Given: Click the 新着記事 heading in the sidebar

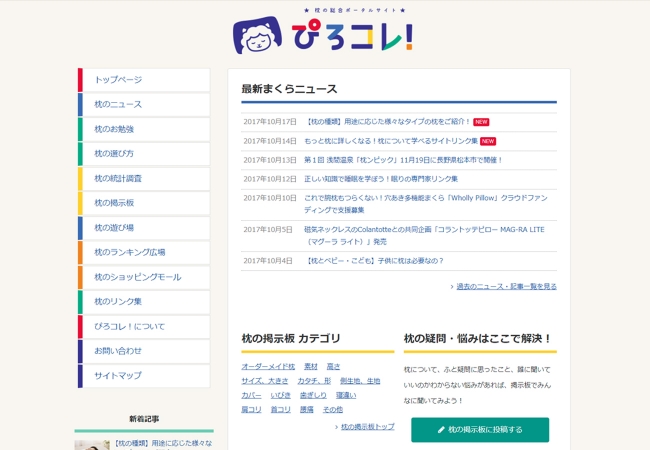Looking at the screenshot, I should pyautogui.click(x=144, y=419).
